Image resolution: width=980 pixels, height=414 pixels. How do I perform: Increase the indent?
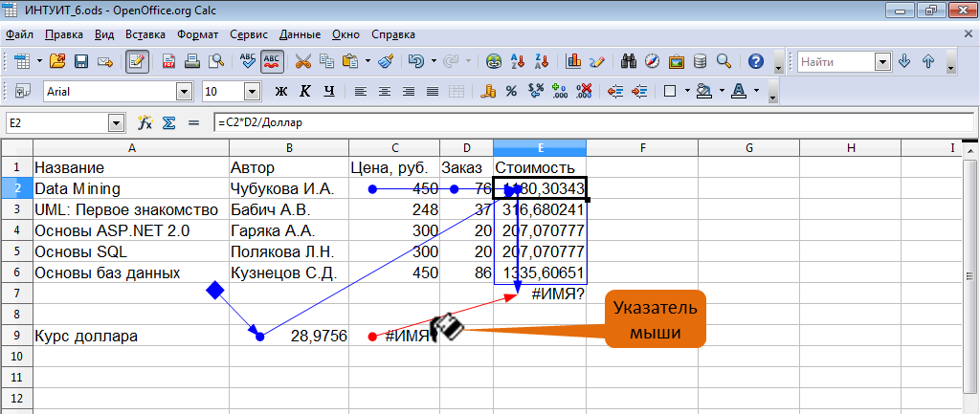click(x=638, y=91)
